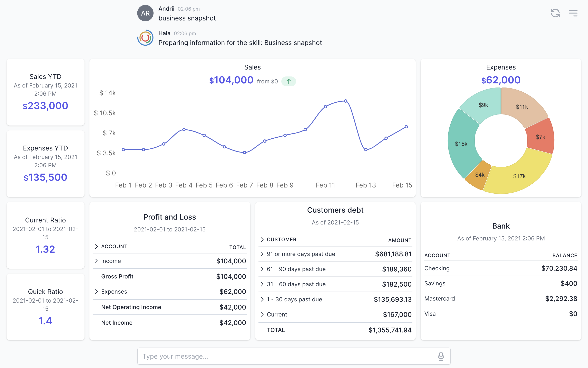Click the Net Income $42,000 amount
Image resolution: width=588 pixels, height=368 pixels.
click(233, 323)
